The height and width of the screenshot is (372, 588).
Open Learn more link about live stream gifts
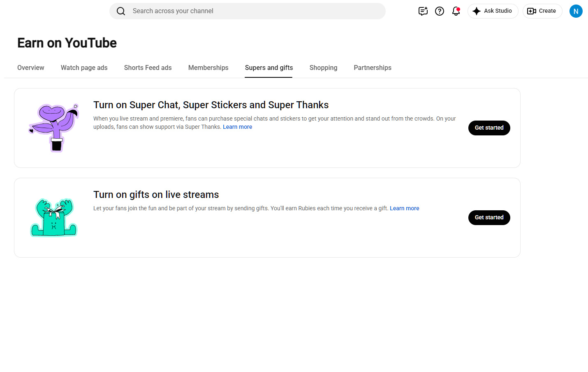pos(405,208)
